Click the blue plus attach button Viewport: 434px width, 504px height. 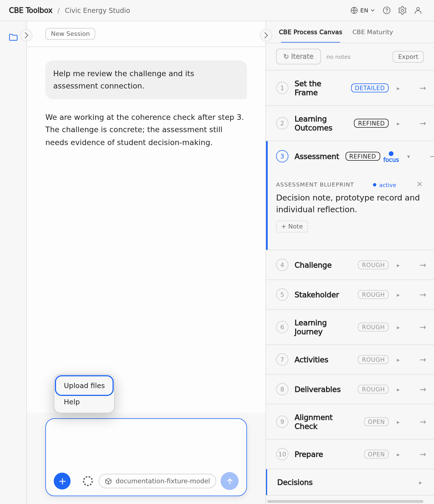click(x=62, y=481)
